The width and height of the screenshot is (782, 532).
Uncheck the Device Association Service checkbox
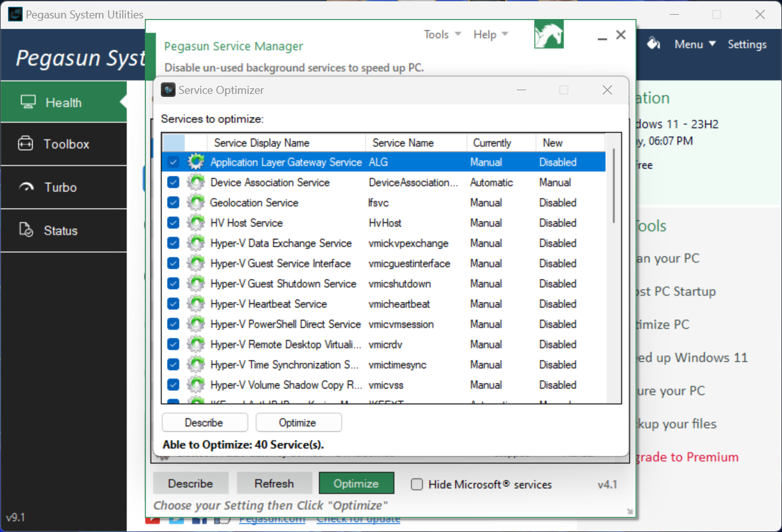(x=173, y=182)
